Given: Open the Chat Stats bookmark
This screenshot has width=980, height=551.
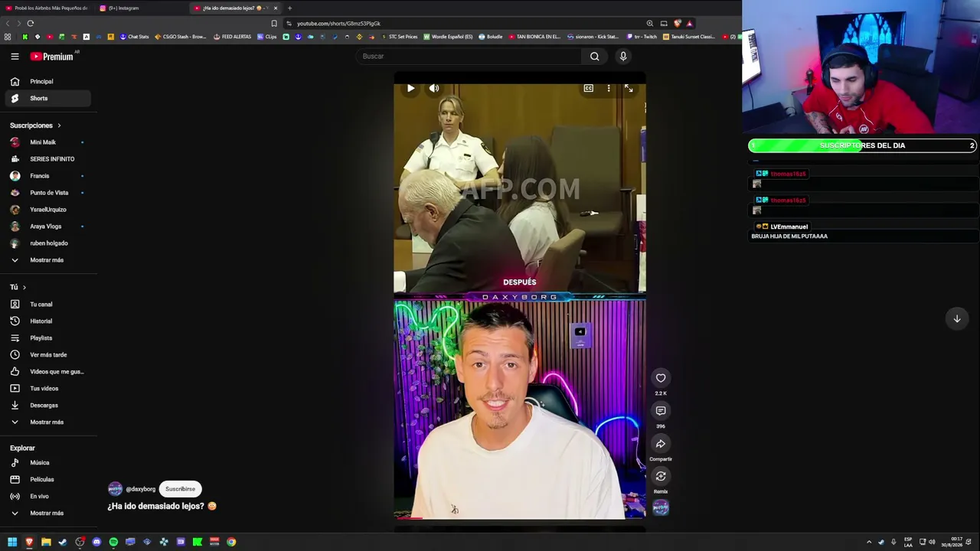Looking at the screenshot, I should pos(134,37).
